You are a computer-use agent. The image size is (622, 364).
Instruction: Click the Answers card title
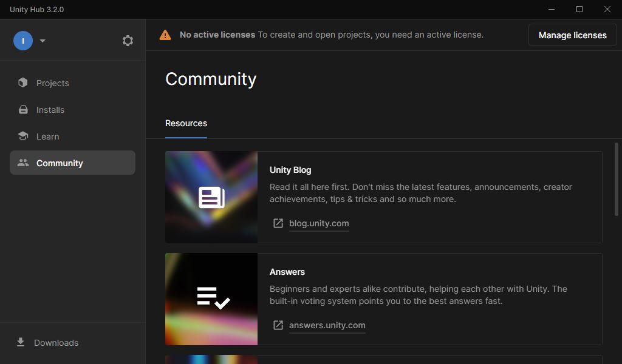pyautogui.click(x=287, y=272)
